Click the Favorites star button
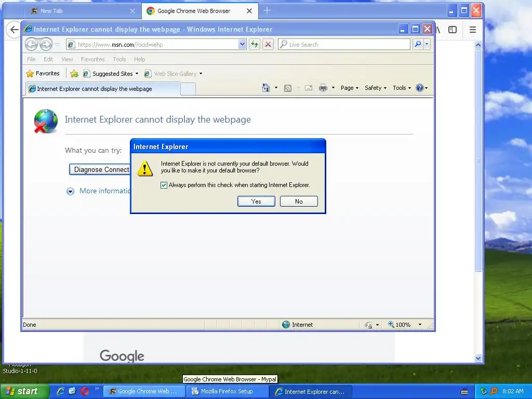The image size is (532, 399). coord(43,73)
